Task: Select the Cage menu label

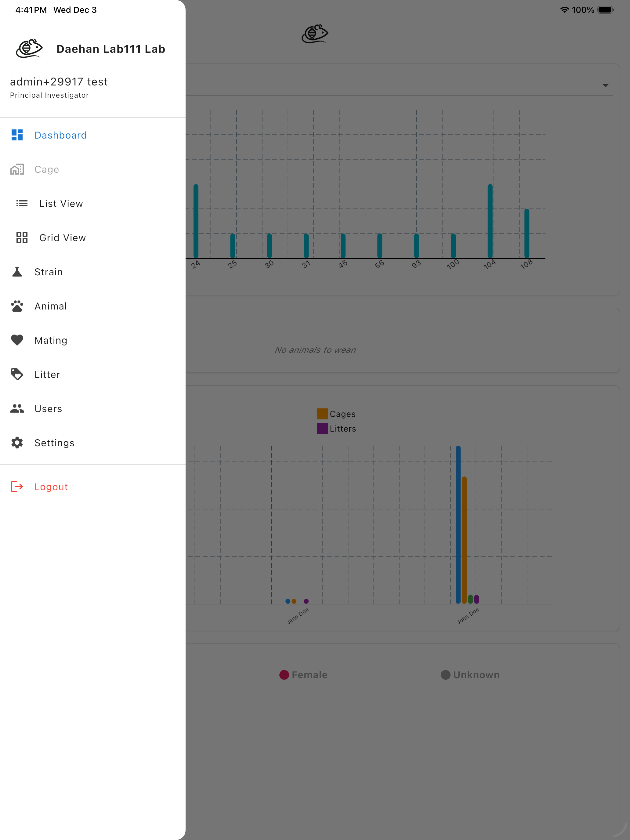Action: (x=47, y=169)
